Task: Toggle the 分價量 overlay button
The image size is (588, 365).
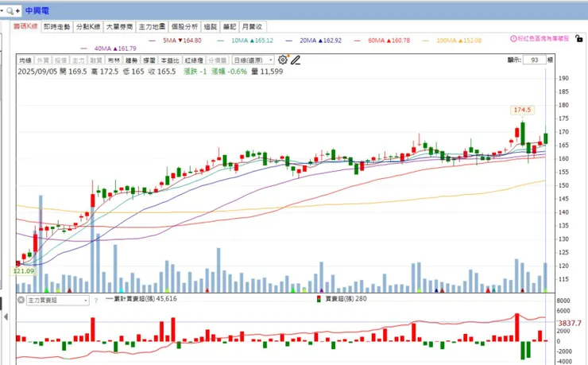Action: coord(217,60)
